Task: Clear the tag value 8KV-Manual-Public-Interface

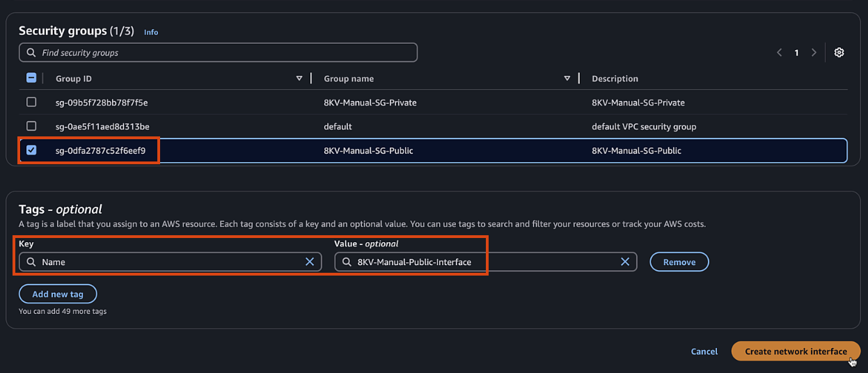Action: 624,262
